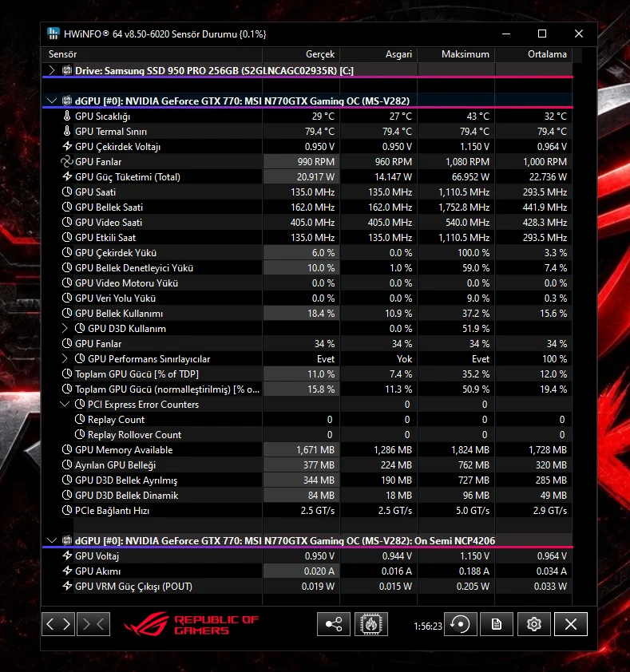
Task: Collapse PCI Express Error Counters
Action: pos(65,404)
